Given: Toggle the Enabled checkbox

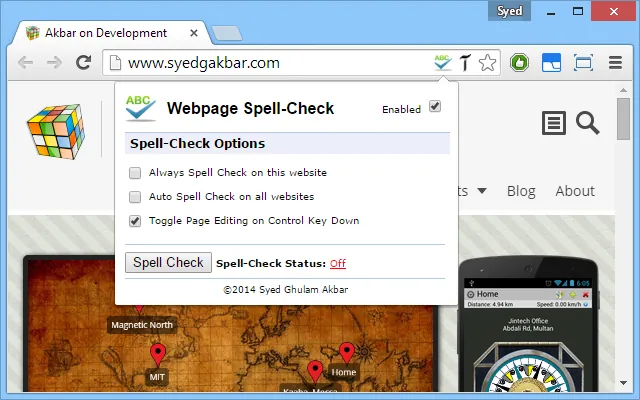Looking at the screenshot, I should tap(435, 107).
